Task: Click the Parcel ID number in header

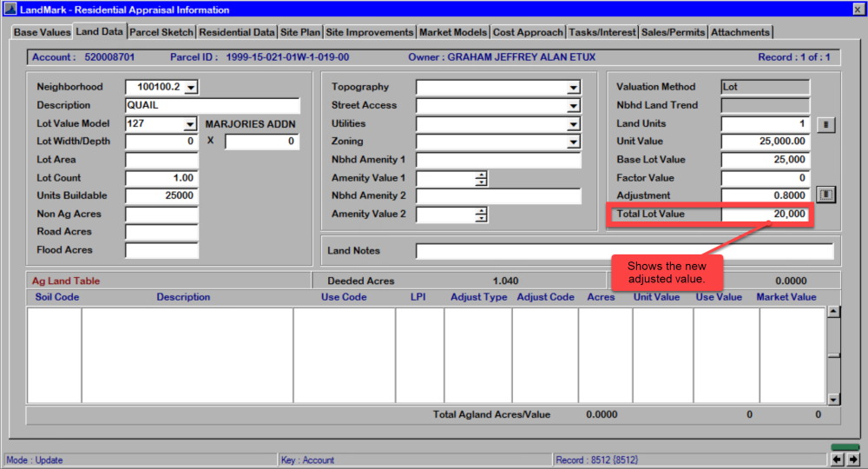Action: point(287,57)
